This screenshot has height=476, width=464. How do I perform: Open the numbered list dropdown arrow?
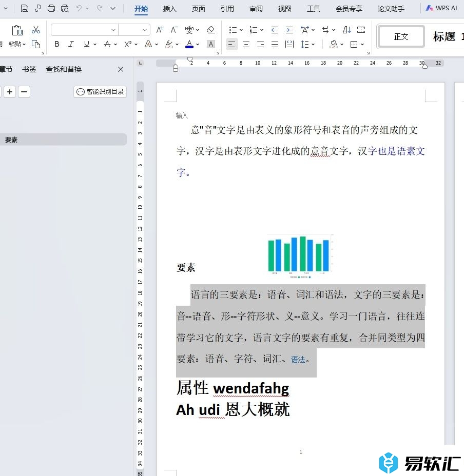262,30
